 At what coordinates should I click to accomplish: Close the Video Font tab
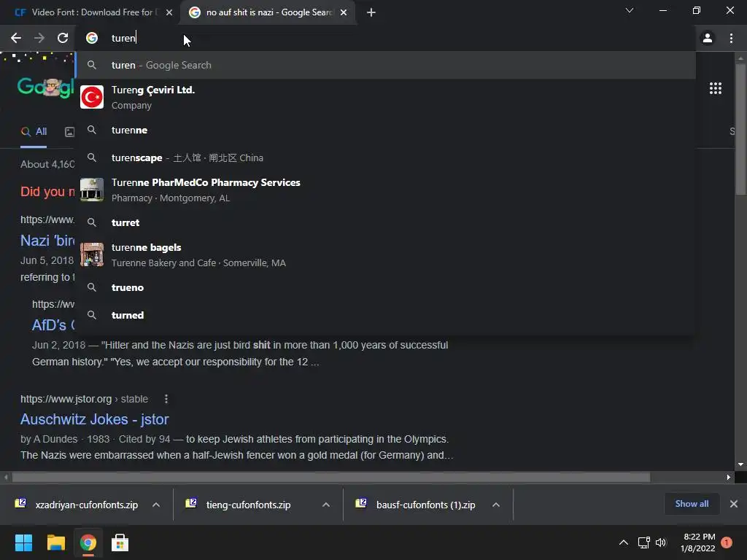169,12
